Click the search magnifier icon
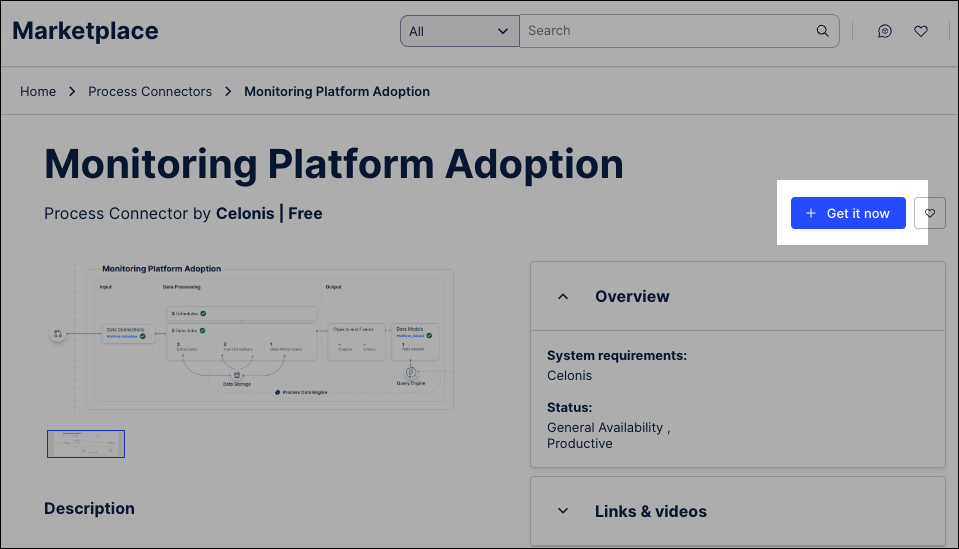This screenshot has width=959, height=549. tap(822, 31)
